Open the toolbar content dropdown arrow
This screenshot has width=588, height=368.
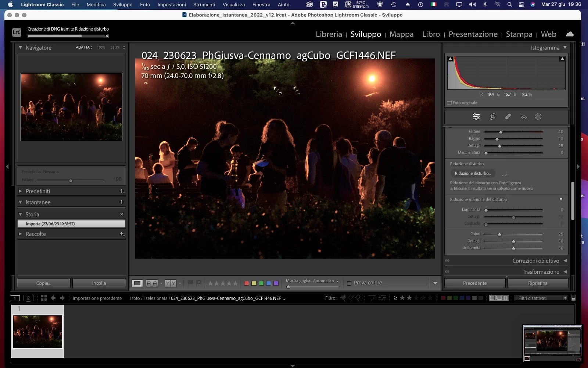point(435,283)
